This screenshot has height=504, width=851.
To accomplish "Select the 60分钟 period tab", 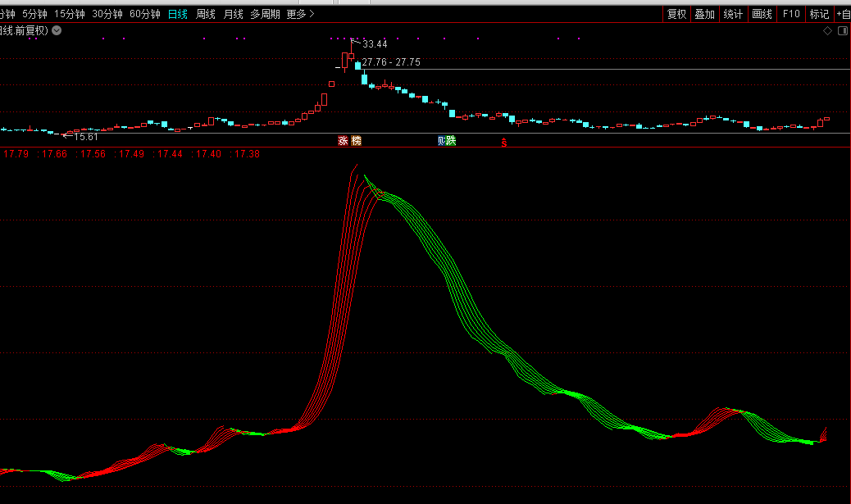I will click(x=145, y=14).
